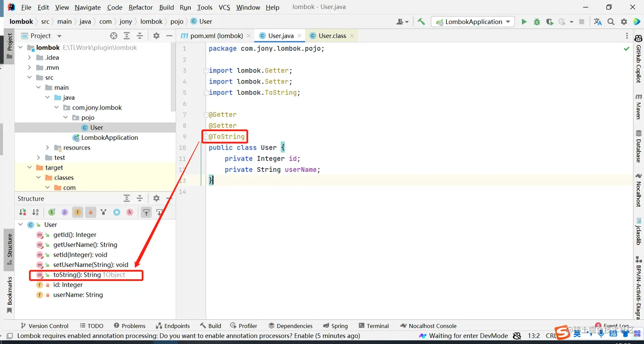The width and height of the screenshot is (644, 344).
Task: Sort Structure alphabetically
Action: [35, 212]
